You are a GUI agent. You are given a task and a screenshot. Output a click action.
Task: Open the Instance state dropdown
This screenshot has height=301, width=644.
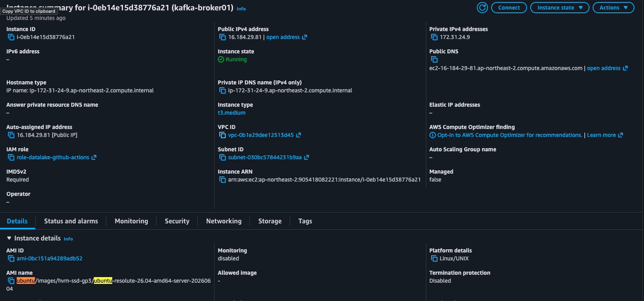[x=560, y=8]
